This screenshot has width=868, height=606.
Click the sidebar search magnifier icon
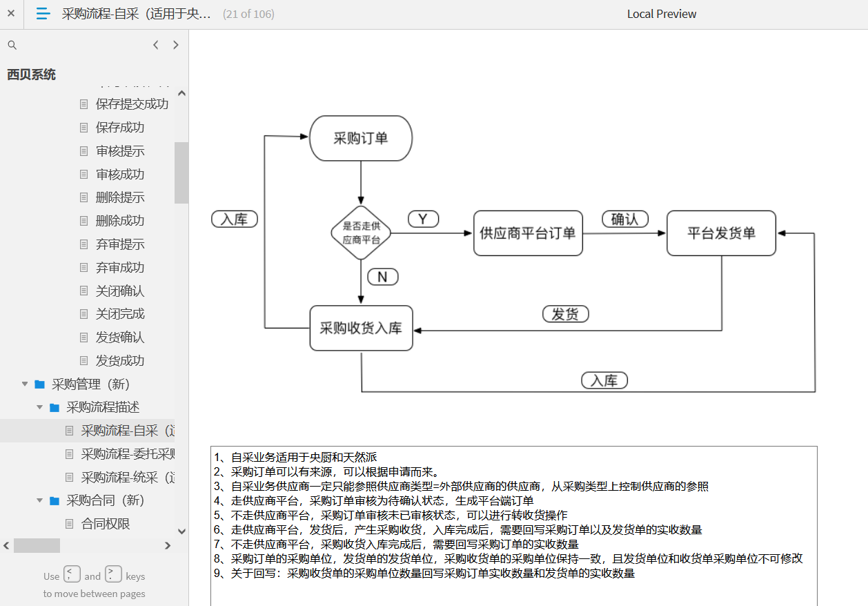coord(12,45)
